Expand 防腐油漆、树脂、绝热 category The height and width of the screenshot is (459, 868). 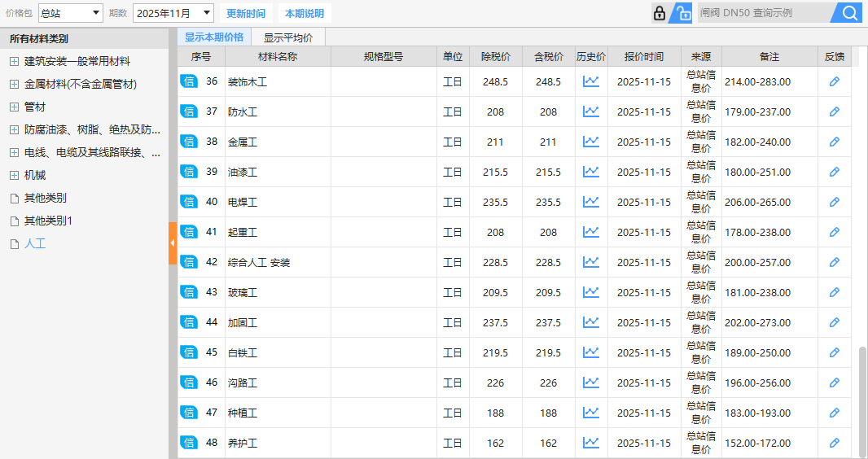click(15, 130)
